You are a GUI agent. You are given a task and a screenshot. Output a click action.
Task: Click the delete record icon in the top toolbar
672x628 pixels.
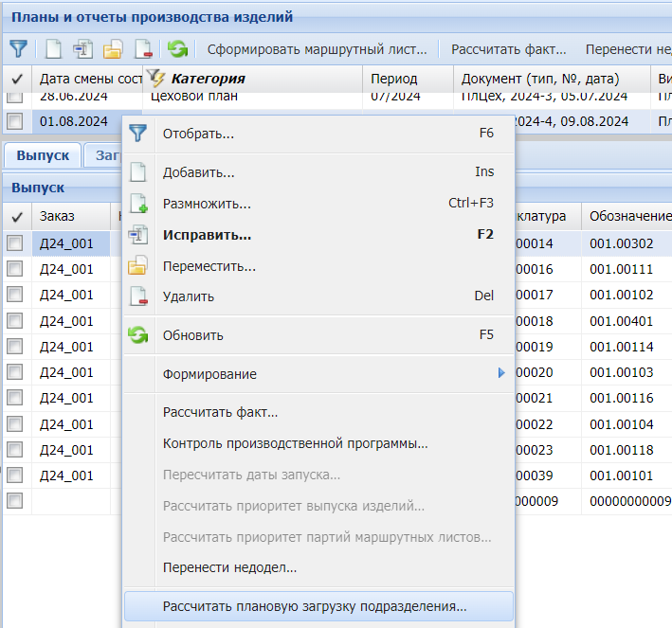(143, 48)
